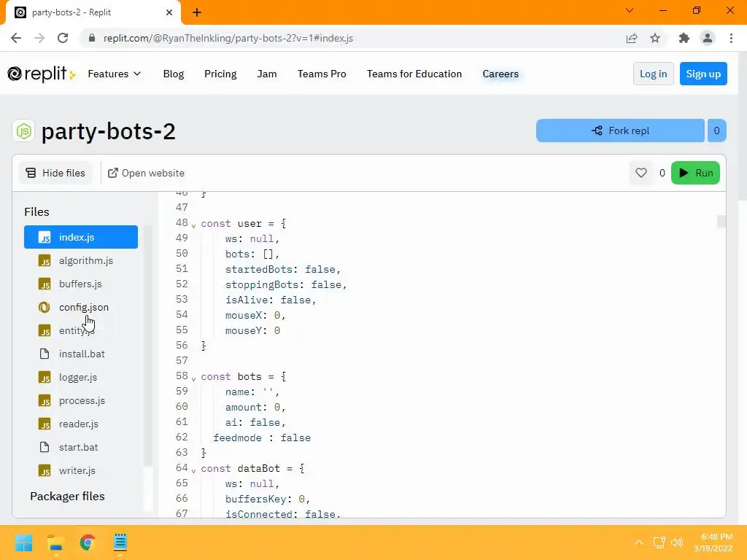Open volume control in tray

(677, 542)
